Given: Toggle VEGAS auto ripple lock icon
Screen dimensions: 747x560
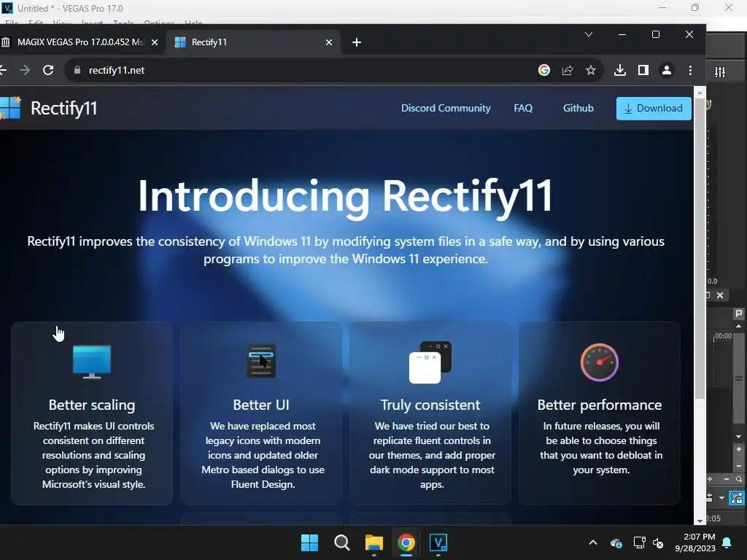Looking at the screenshot, I should [737, 499].
